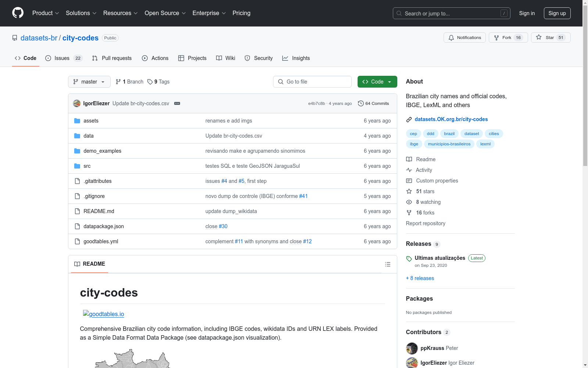
Task: Click the Activity pulse icon
Action: tap(409, 170)
